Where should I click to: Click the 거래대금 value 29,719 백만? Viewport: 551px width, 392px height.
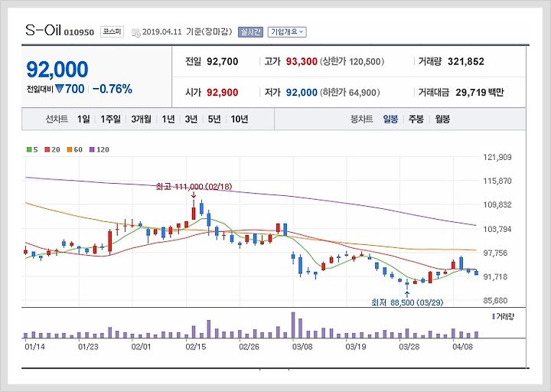[480, 93]
